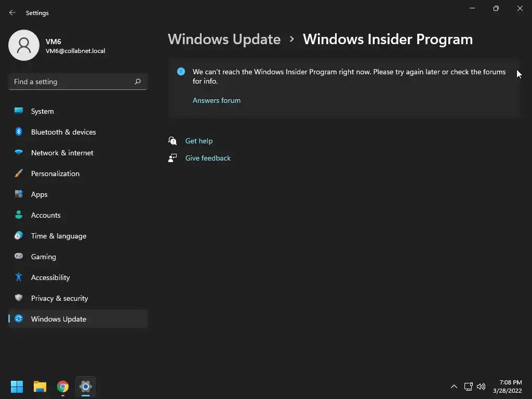Viewport: 532px width, 399px height.
Task: Click the Give feedback link
Action: tap(208, 158)
